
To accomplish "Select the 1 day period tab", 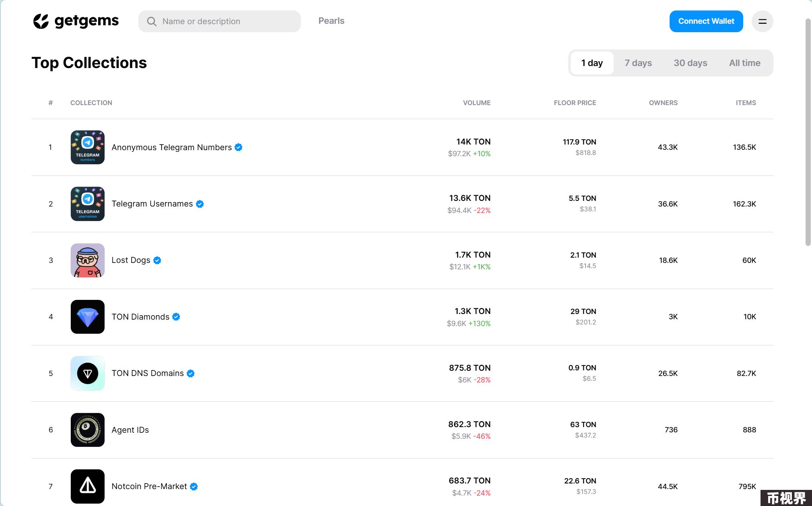I will 592,63.
